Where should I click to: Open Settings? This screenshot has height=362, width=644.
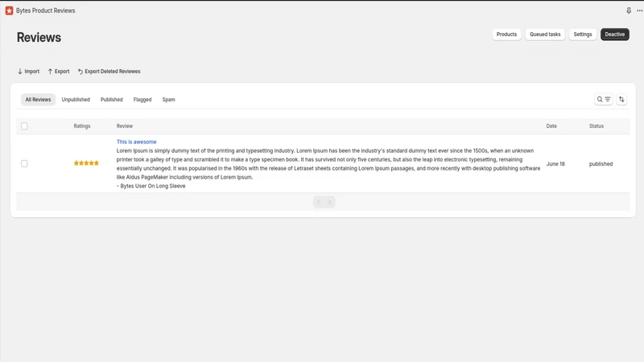[582, 35]
